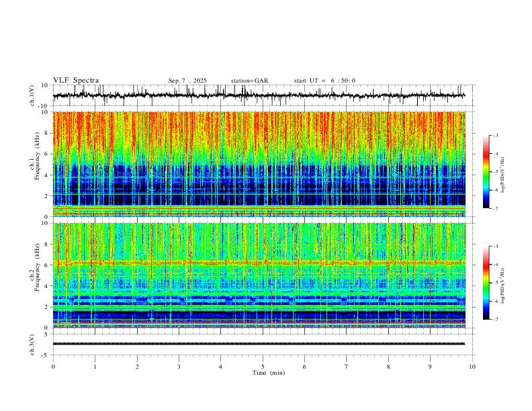Viewport: 532px width, 411px height.
Task: Click inside the ch.2 spectrogram panel
Action: (x=259, y=275)
